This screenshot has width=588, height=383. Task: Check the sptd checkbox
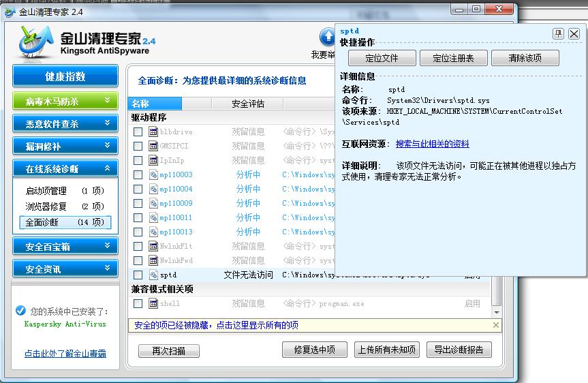(138, 275)
